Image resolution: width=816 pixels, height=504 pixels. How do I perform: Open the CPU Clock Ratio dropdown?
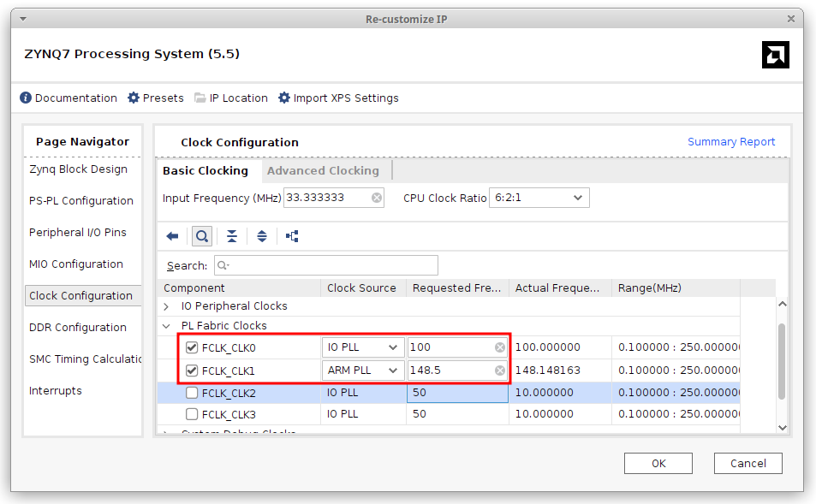click(x=539, y=198)
